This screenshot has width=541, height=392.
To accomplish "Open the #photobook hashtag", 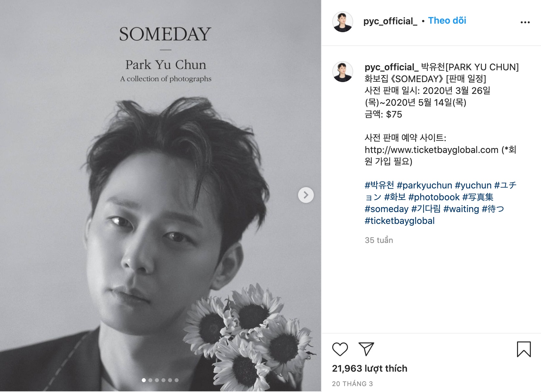I will pos(434,197).
